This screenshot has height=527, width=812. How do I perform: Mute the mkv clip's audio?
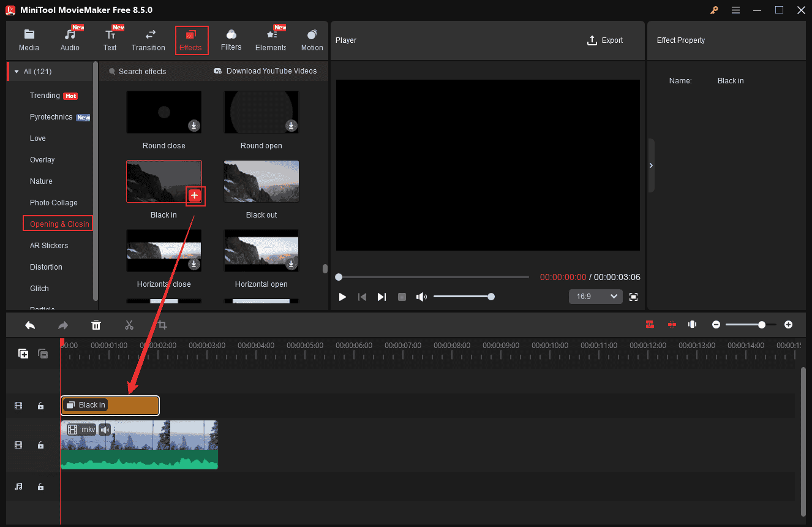[105, 430]
